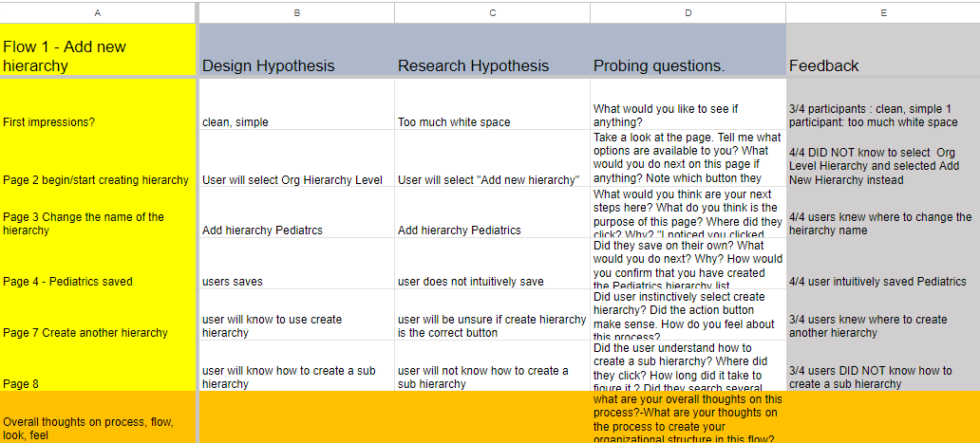Screen dimensions: 980x443
Task: Select column A header
Action: point(98,12)
